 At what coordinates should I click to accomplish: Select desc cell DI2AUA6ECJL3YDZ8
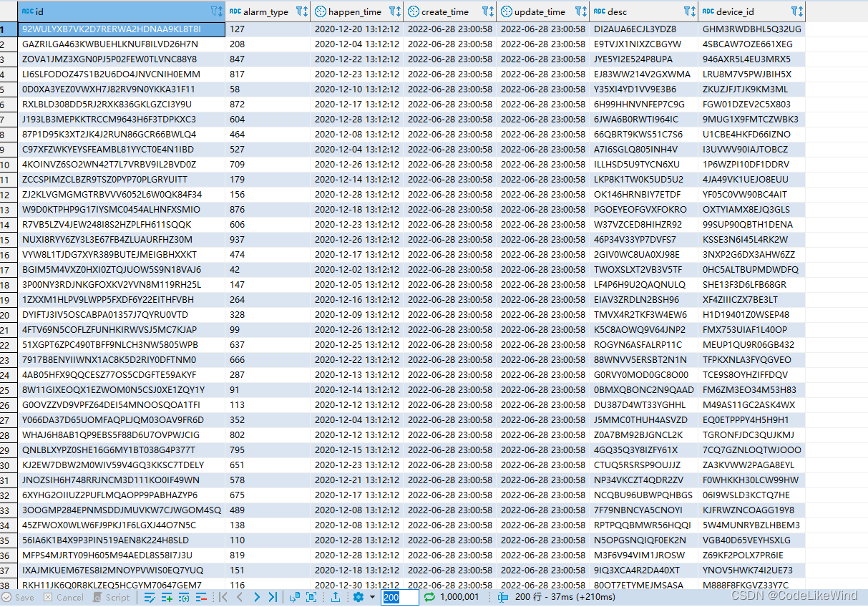pos(643,29)
